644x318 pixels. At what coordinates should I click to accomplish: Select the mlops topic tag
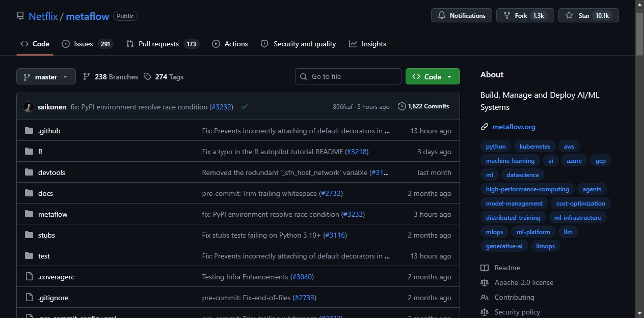494,232
